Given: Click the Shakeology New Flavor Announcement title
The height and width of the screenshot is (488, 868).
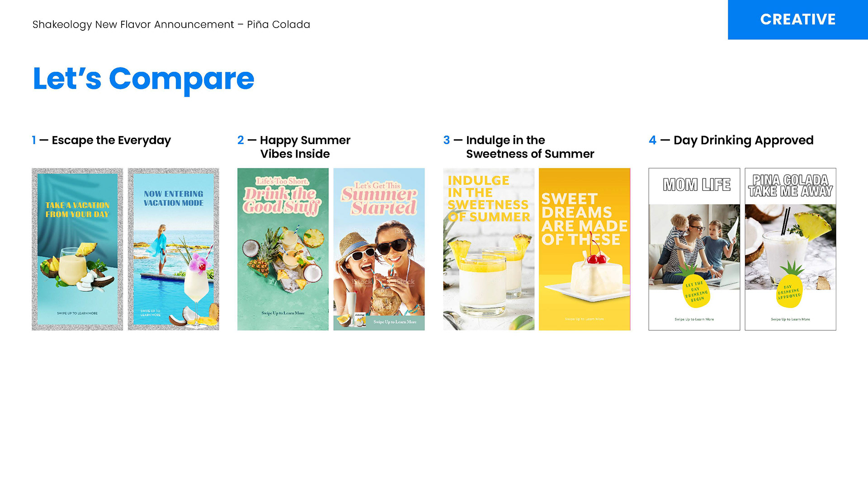Looking at the screenshot, I should pyautogui.click(x=171, y=24).
